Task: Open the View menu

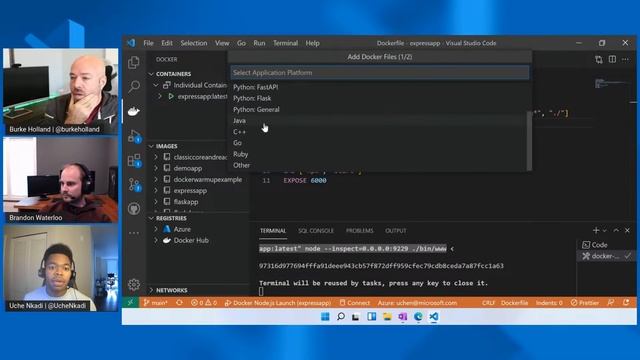Action: click(x=222, y=43)
